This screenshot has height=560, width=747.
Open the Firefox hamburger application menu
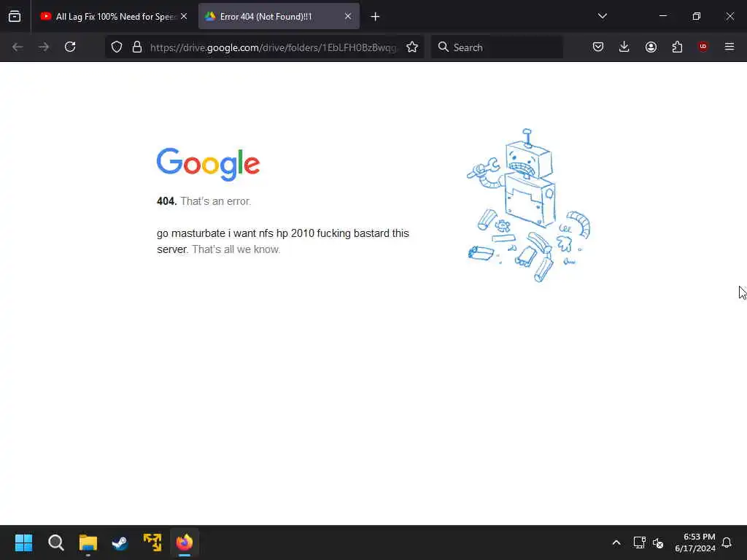pos(729,47)
